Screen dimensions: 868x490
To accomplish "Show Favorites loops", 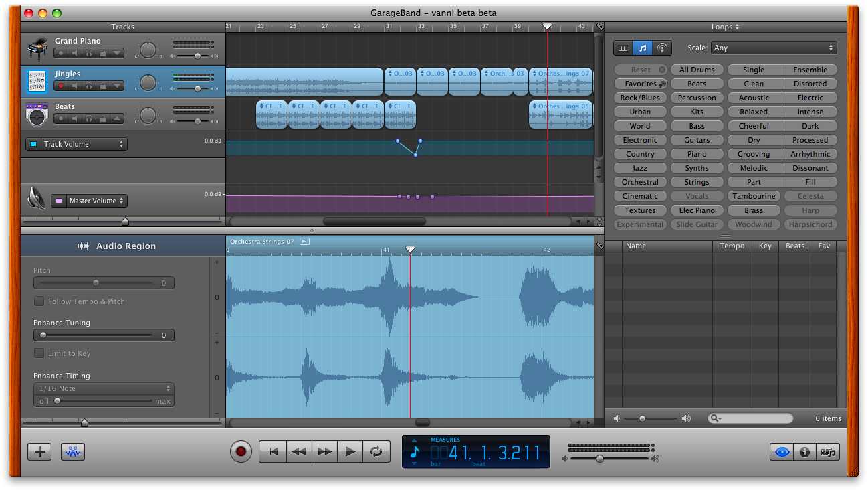I will pyautogui.click(x=640, y=84).
